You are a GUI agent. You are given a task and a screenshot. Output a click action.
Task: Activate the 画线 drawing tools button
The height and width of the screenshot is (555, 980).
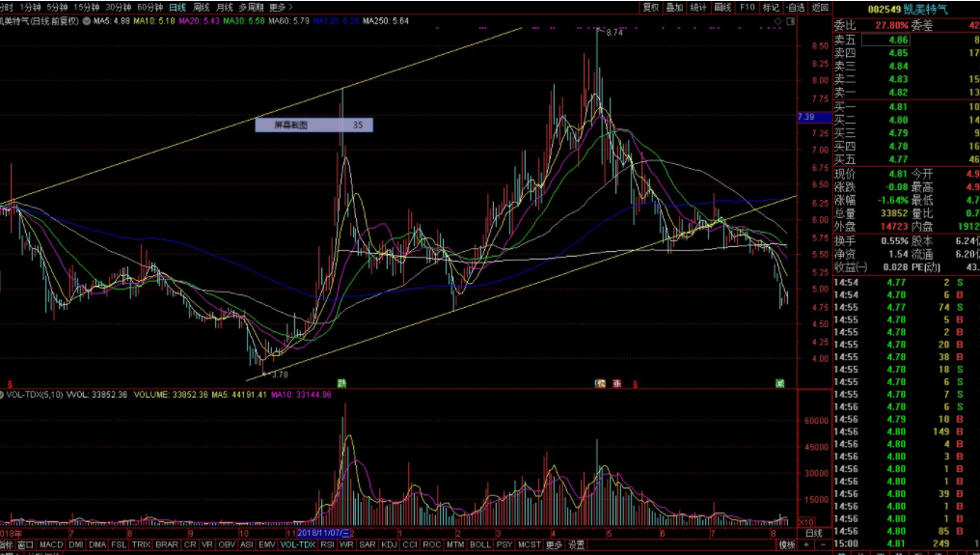[x=722, y=8]
